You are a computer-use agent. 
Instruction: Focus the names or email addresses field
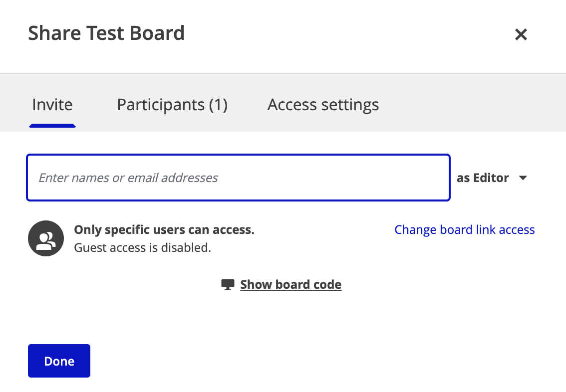point(239,178)
